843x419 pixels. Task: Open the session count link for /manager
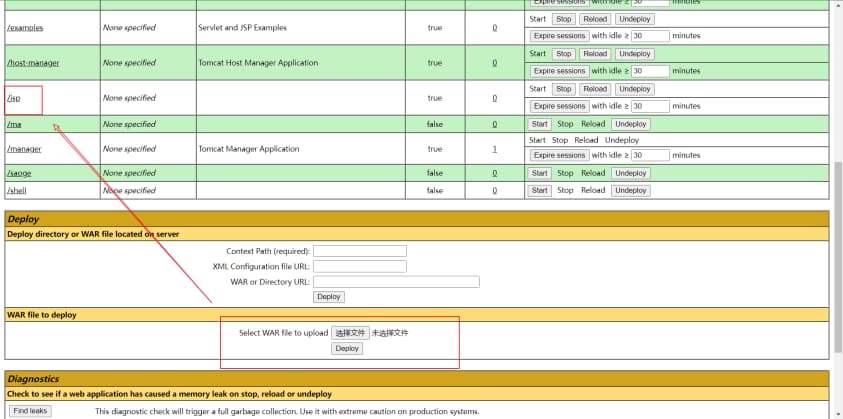tap(494, 149)
